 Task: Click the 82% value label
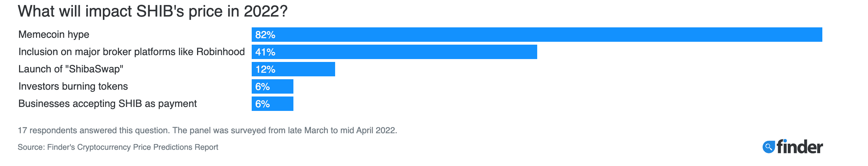(x=265, y=35)
